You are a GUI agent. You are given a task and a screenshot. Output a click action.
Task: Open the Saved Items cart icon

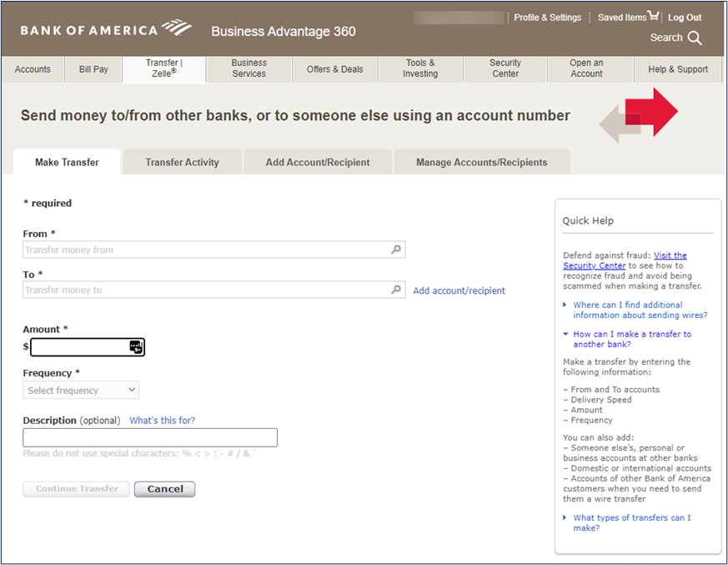pos(654,16)
